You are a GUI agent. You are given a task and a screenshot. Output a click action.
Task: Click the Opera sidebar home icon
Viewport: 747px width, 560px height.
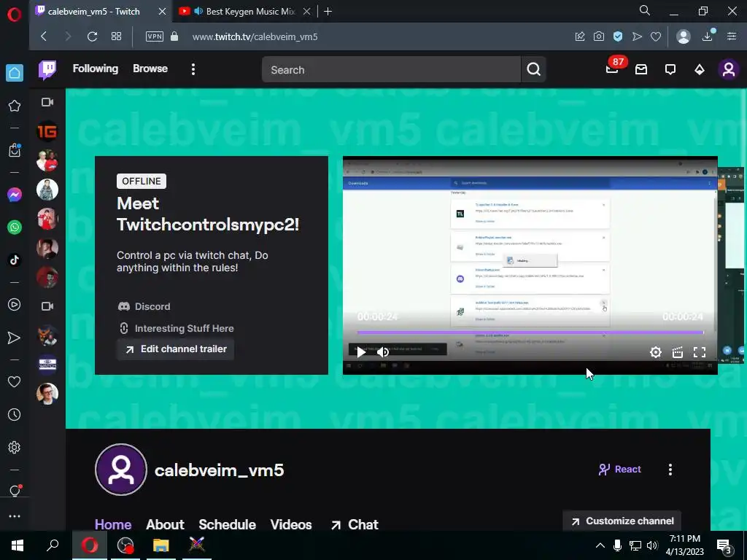(15, 73)
